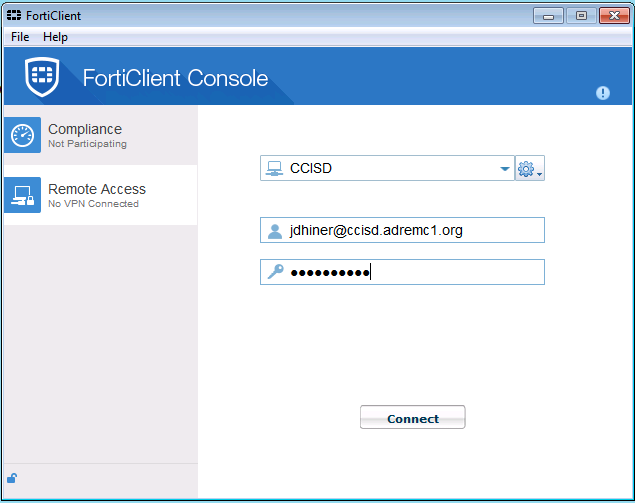This screenshot has width=635, height=503.
Task: Minimize the FortiClient window
Action: (548, 16)
